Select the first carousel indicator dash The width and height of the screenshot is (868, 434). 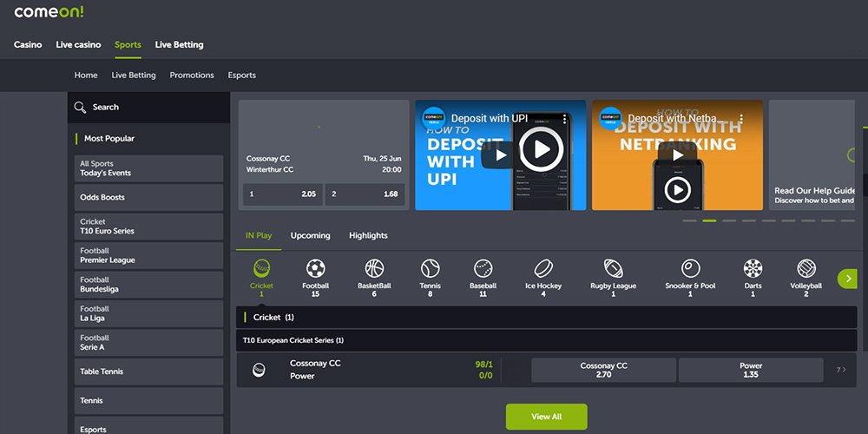point(689,220)
